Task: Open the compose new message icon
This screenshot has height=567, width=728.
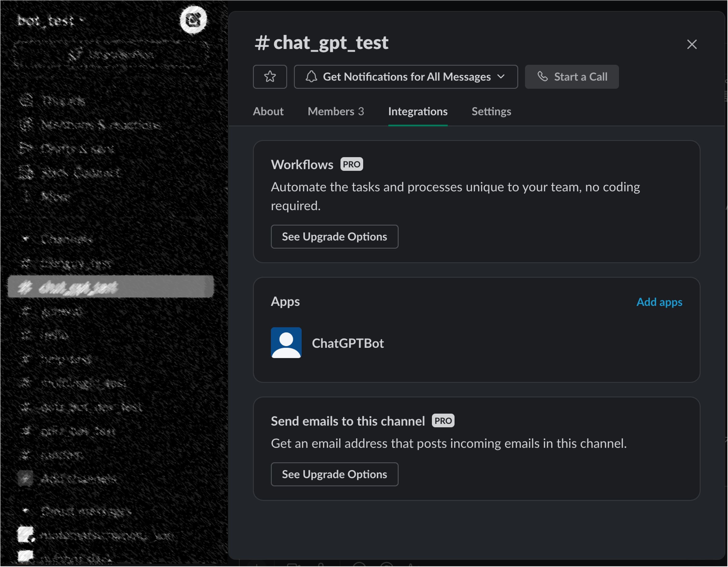Action: (x=193, y=20)
